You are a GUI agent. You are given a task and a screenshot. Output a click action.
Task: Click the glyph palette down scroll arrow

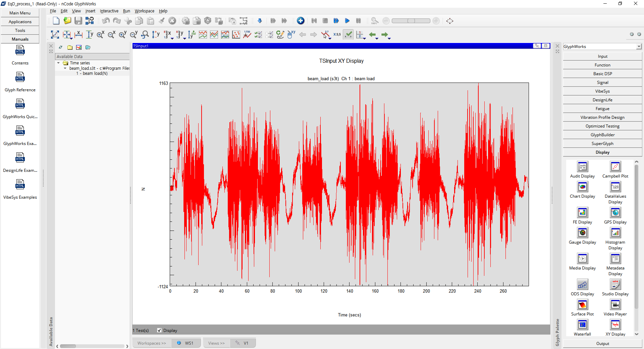tap(637, 334)
